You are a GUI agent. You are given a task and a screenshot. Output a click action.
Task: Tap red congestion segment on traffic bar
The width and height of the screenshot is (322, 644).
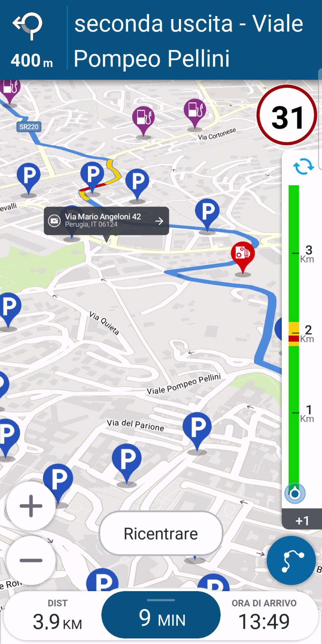(294, 339)
